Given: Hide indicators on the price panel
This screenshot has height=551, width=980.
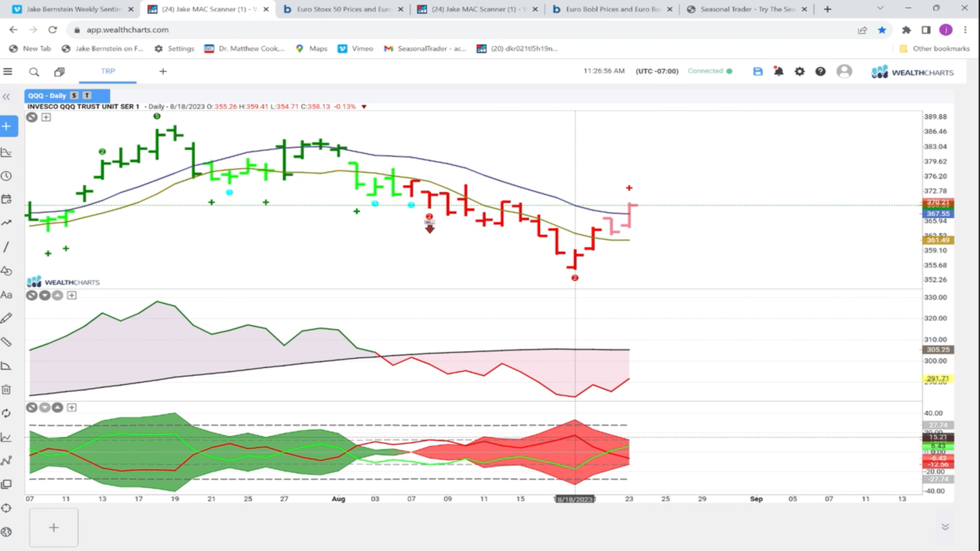Looking at the screenshot, I should coord(32,117).
